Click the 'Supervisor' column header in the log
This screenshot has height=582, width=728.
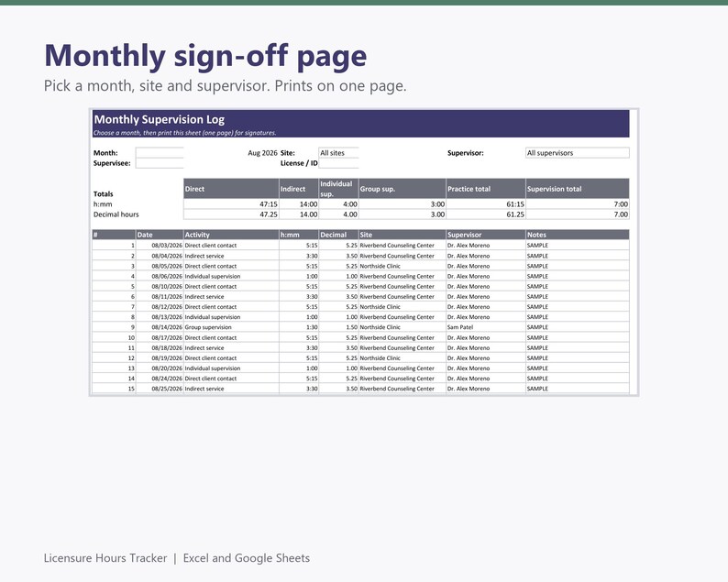coord(486,235)
